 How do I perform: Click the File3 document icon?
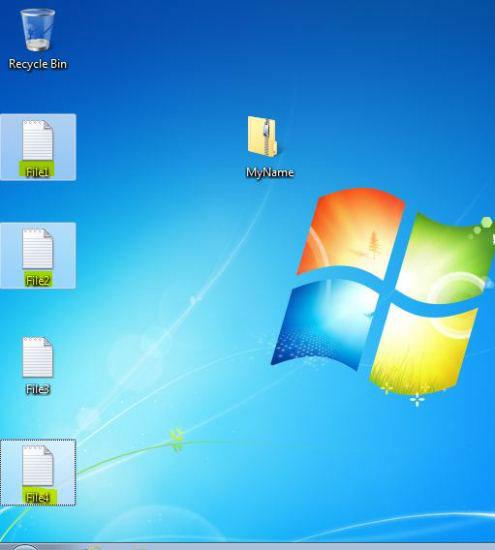click(x=38, y=357)
